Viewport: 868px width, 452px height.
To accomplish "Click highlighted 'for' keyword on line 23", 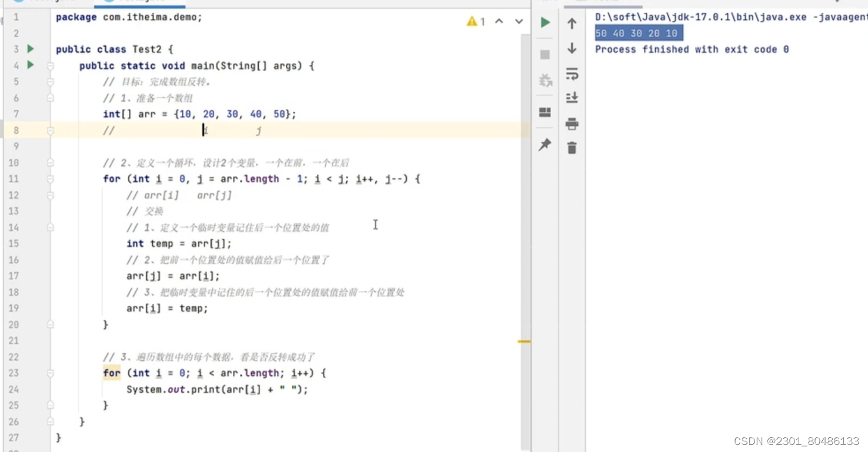I will (112, 373).
